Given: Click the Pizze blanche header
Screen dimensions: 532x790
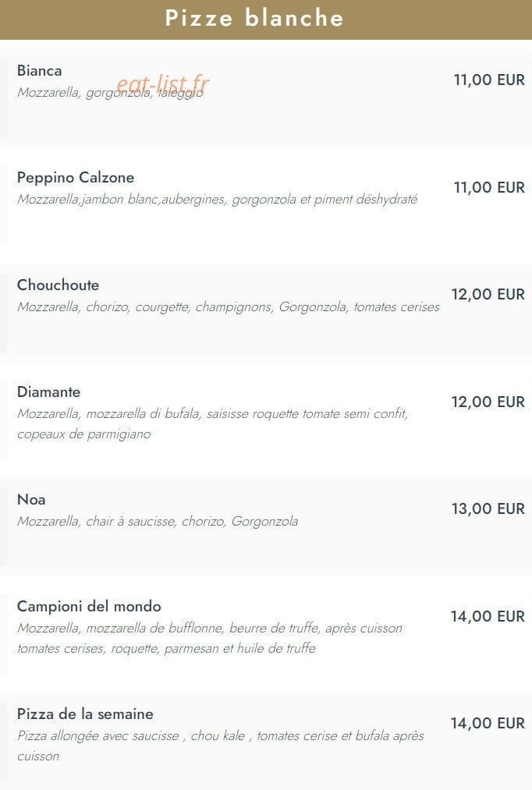Looking at the screenshot, I should pos(254,18).
